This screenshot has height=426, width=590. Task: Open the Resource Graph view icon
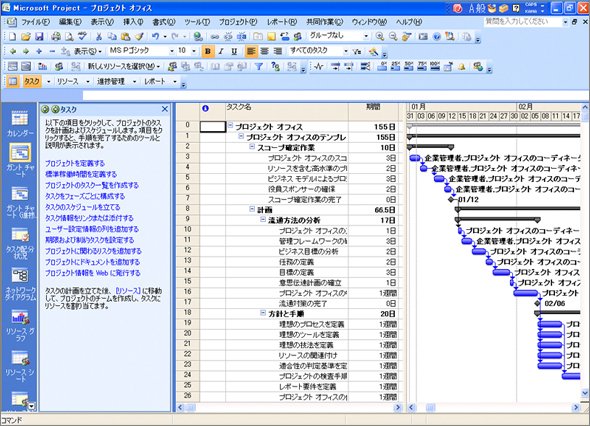point(20,325)
